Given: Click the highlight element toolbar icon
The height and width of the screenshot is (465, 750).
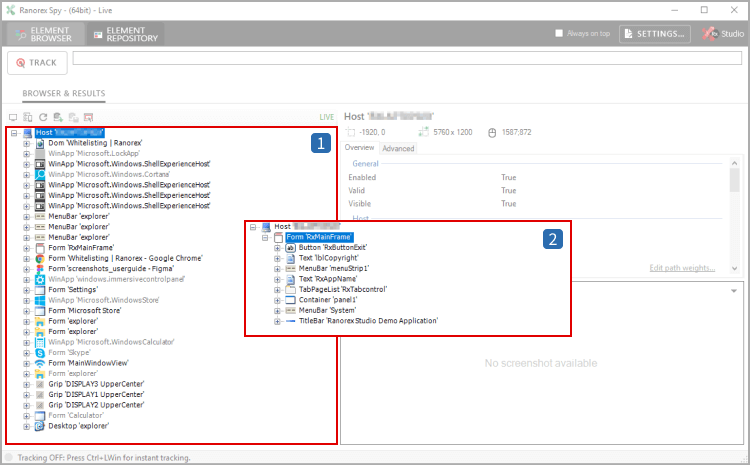Looking at the screenshot, I should tap(88, 117).
